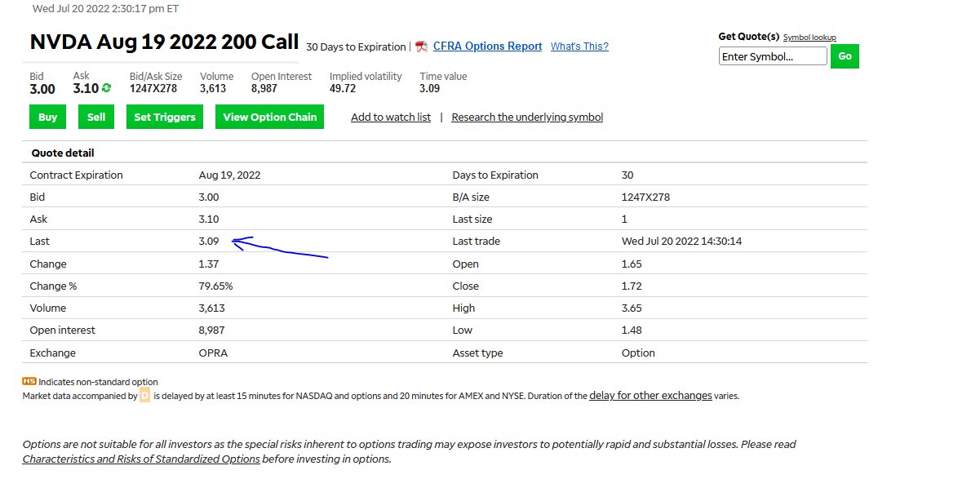980x488 pixels.
Task: Select the Time value figure 3.09
Action: (x=430, y=89)
